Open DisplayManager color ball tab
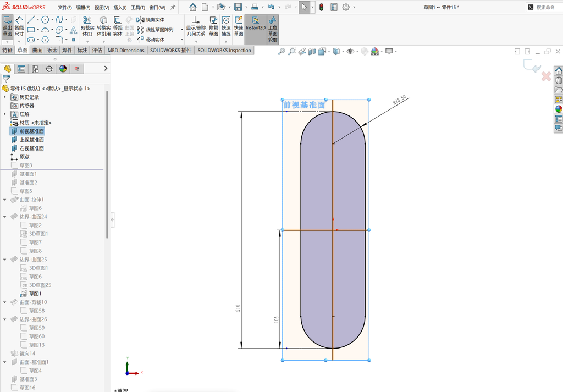The image size is (563, 392). coord(63,69)
